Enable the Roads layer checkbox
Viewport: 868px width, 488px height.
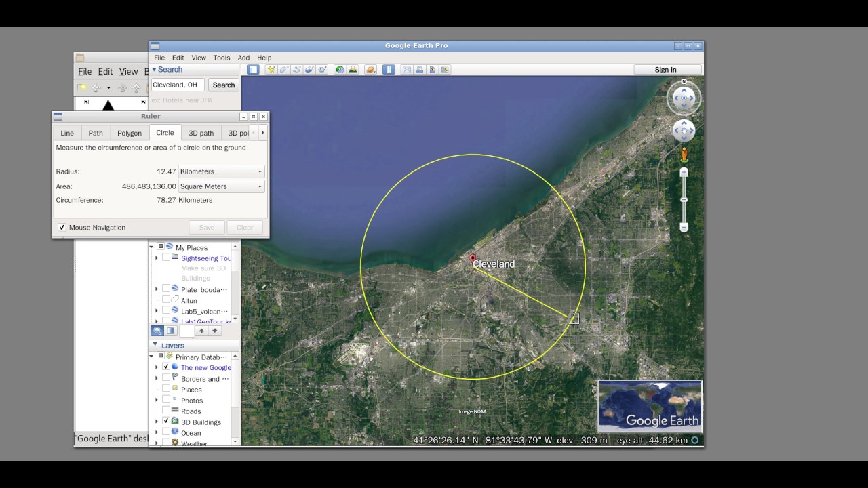pyautogui.click(x=166, y=410)
